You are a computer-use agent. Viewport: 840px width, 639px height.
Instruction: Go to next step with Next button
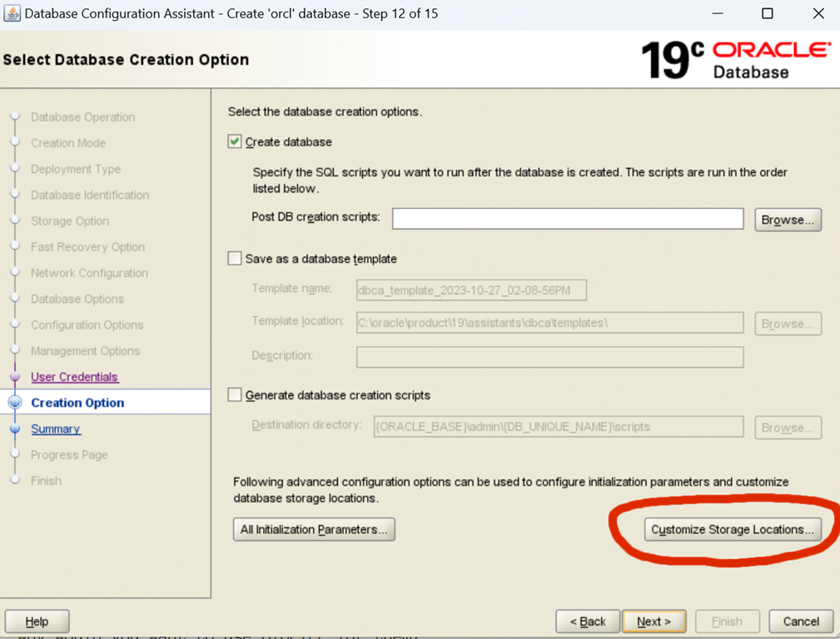pos(654,622)
